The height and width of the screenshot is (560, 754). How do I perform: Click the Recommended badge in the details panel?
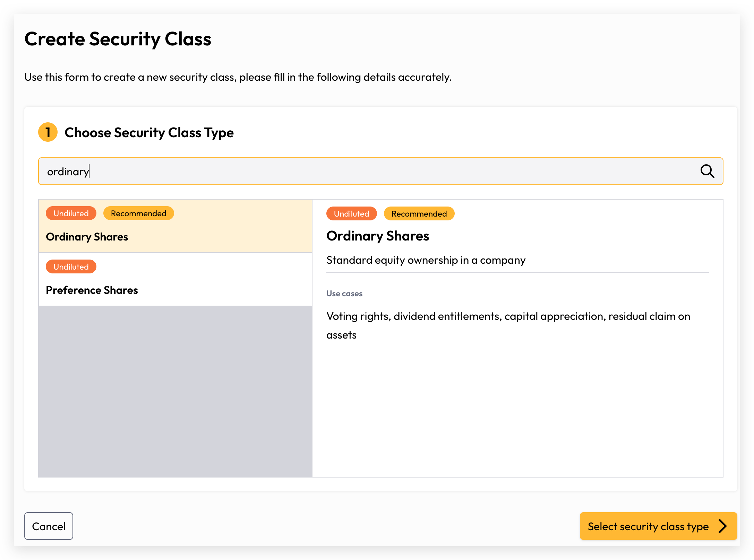pyautogui.click(x=419, y=213)
